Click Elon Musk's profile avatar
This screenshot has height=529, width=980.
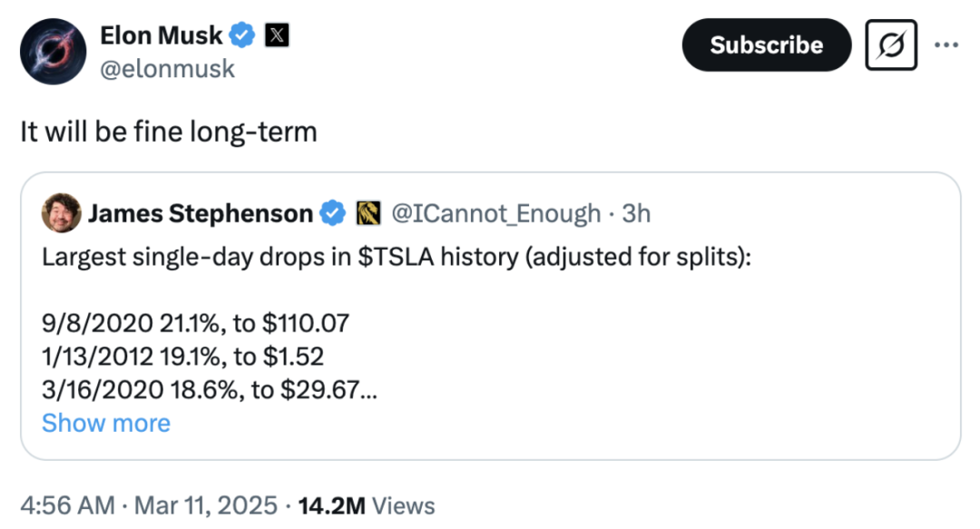click(x=54, y=52)
